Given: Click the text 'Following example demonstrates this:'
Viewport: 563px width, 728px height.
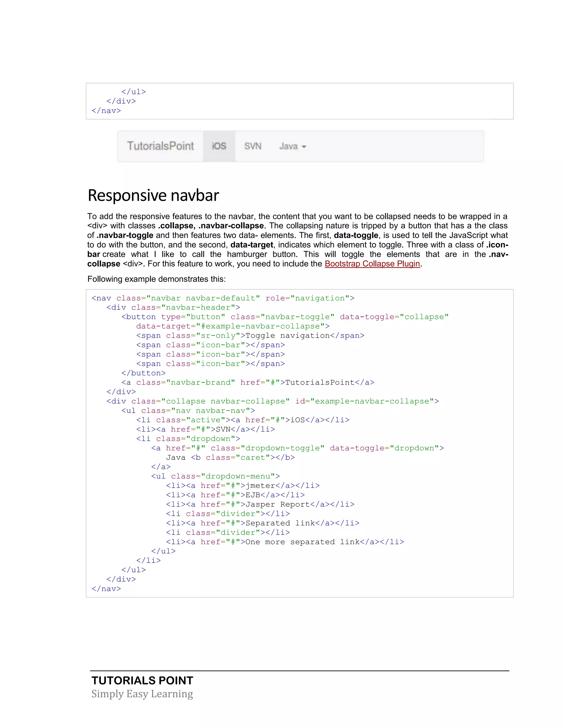Looking at the screenshot, I should tap(156, 279).
